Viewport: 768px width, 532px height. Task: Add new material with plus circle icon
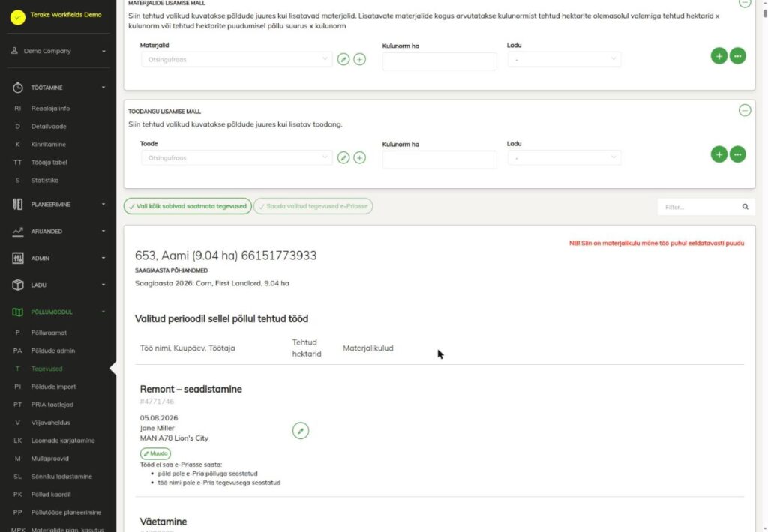359,59
